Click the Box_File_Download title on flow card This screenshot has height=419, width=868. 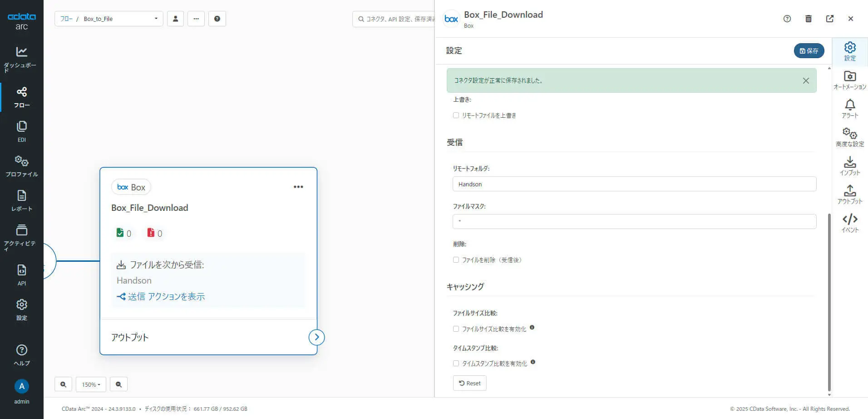coord(150,208)
